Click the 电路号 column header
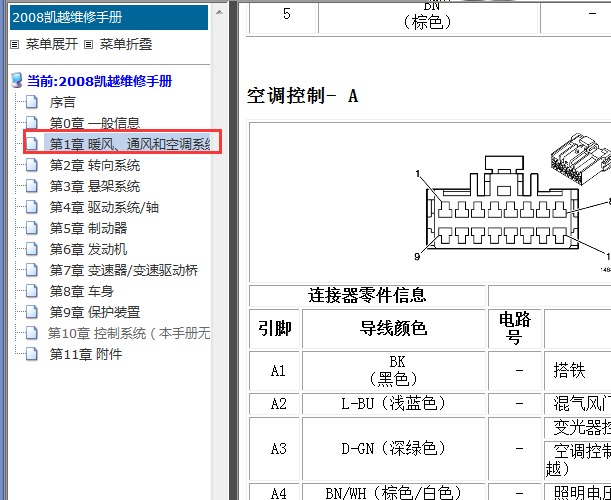The height and width of the screenshot is (500, 611). point(515,329)
